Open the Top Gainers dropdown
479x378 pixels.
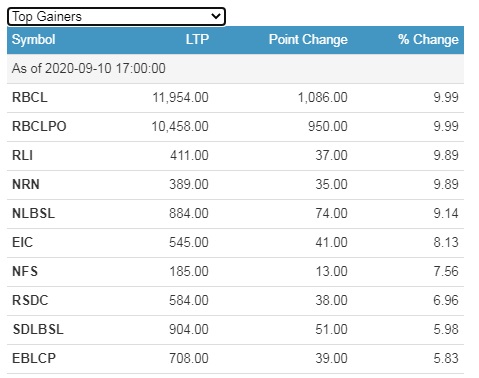tap(116, 16)
